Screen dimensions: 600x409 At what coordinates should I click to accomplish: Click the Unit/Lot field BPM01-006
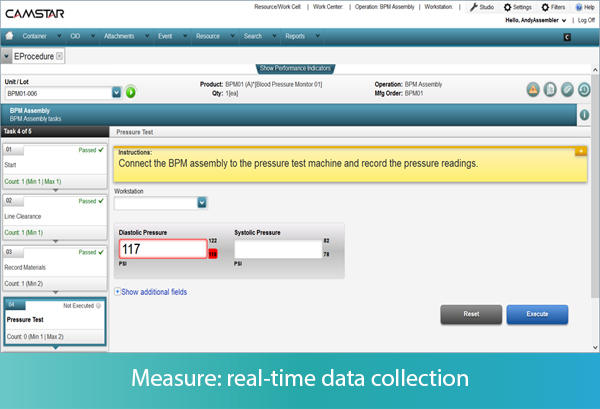[58, 93]
